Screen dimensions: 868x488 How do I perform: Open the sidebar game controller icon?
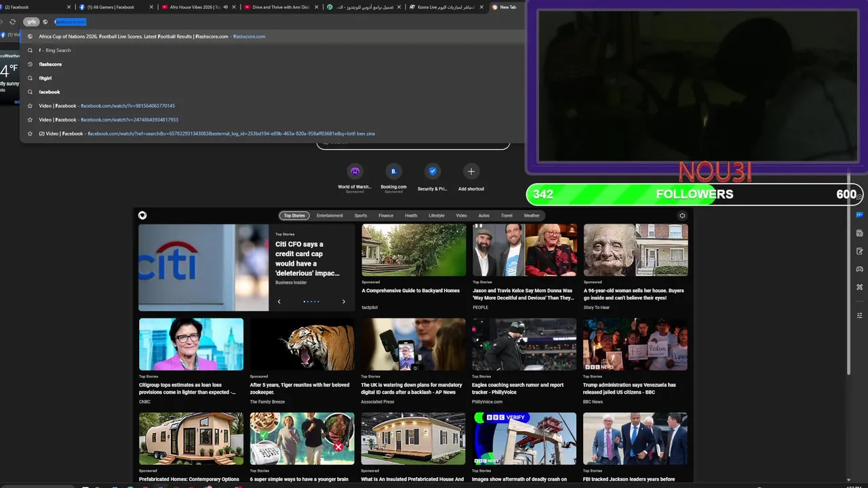(x=859, y=269)
